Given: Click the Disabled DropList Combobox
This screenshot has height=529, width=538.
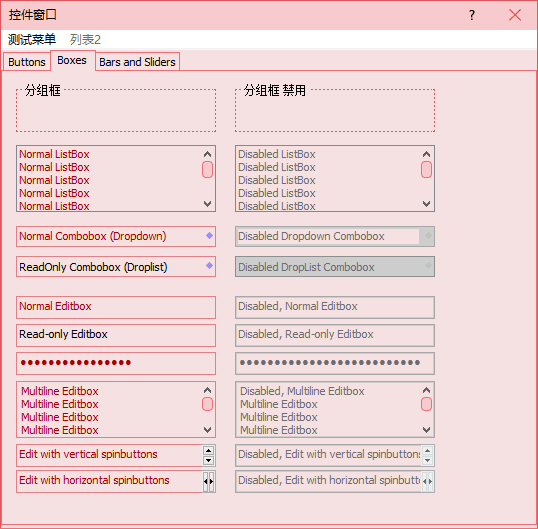Looking at the screenshot, I should (x=335, y=267).
